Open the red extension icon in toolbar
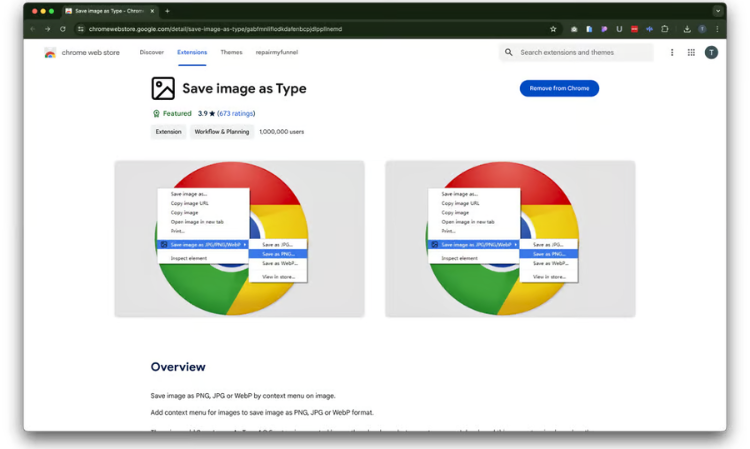 [634, 29]
